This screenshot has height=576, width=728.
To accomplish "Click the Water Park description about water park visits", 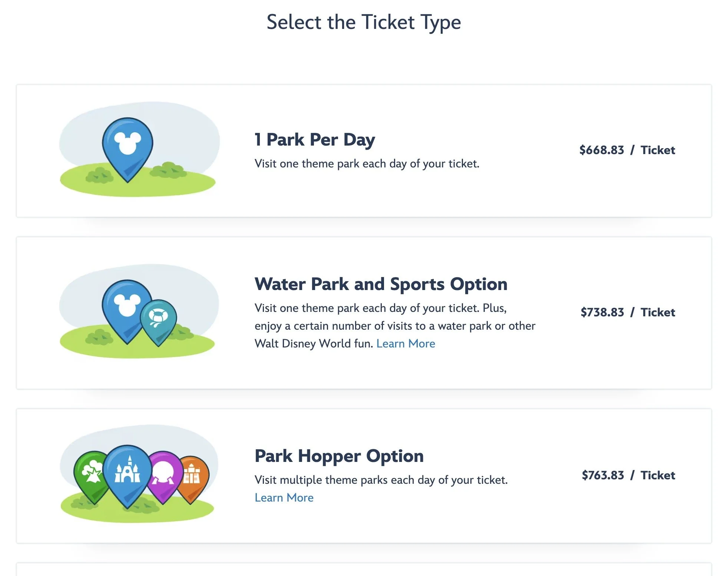I will (395, 326).
